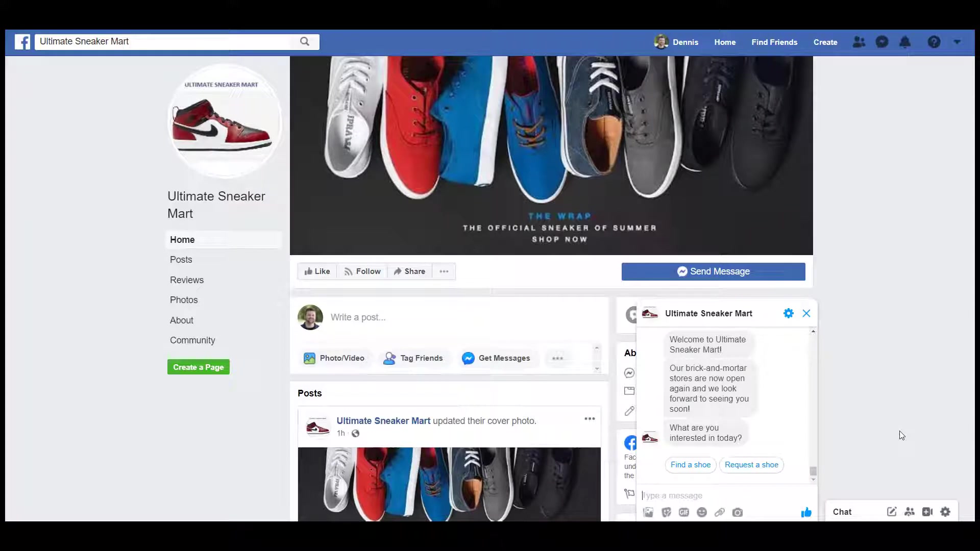Click Messenger icon in About panel
The height and width of the screenshot is (551, 980).
point(629,373)
